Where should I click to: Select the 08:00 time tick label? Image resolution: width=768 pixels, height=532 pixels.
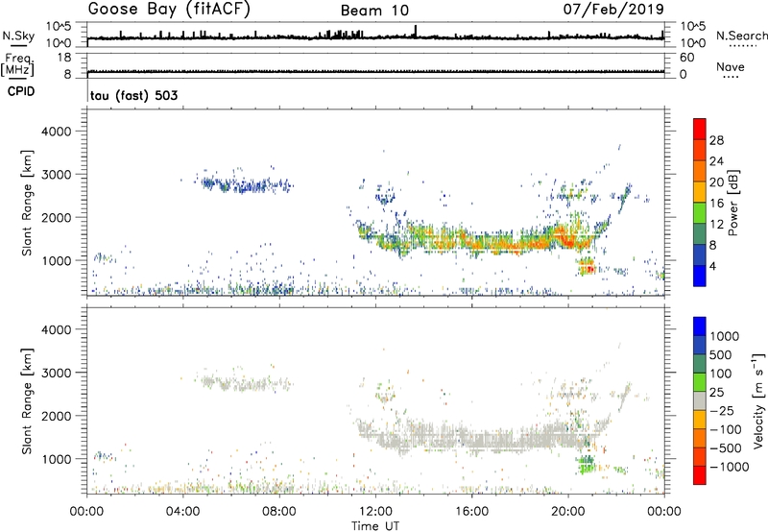pyautogui.click(x=279, y=512)
